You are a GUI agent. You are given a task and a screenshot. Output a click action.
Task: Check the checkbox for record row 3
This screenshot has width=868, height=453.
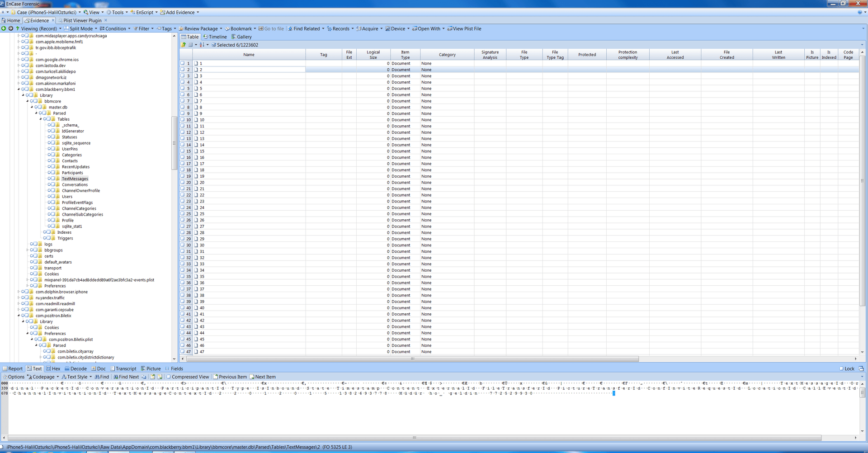(x=182, y=76)
